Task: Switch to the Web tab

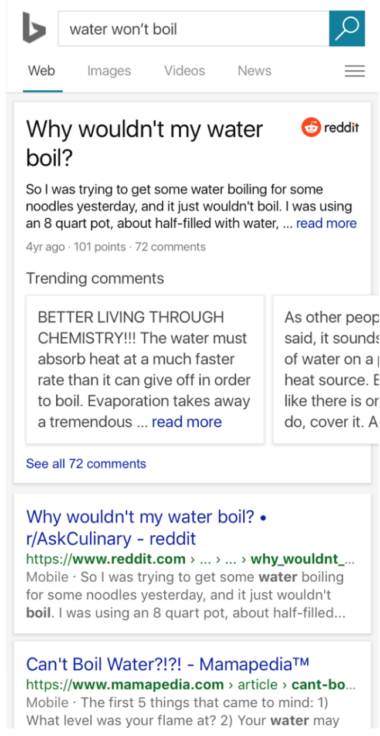Action: (x=41, y=71)
